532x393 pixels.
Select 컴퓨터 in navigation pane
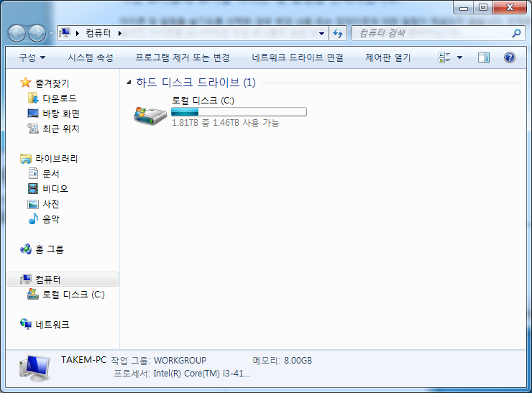tap(48, 279)
